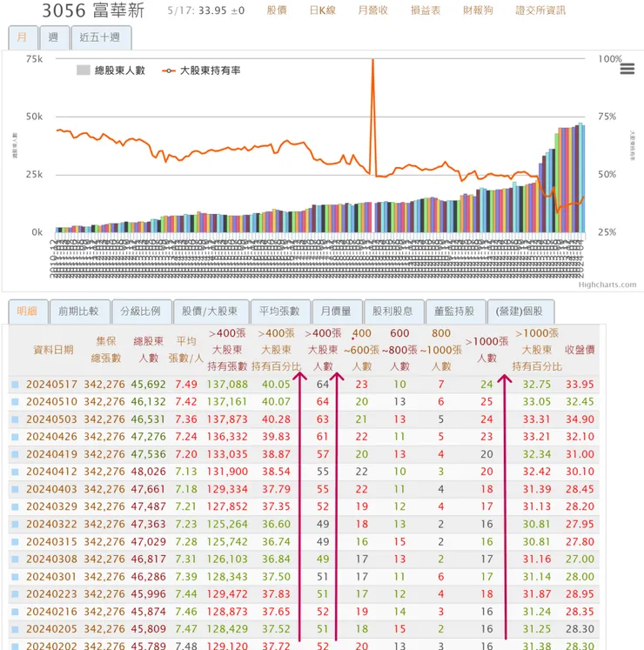
Task: Open the 月價量 tab
Action: (337, 312)
